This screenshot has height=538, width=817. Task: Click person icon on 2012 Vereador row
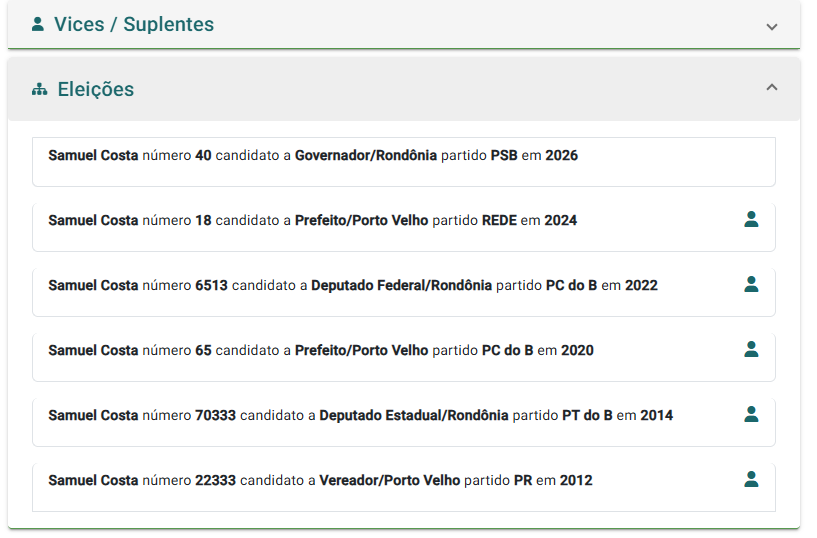point(751,479)
